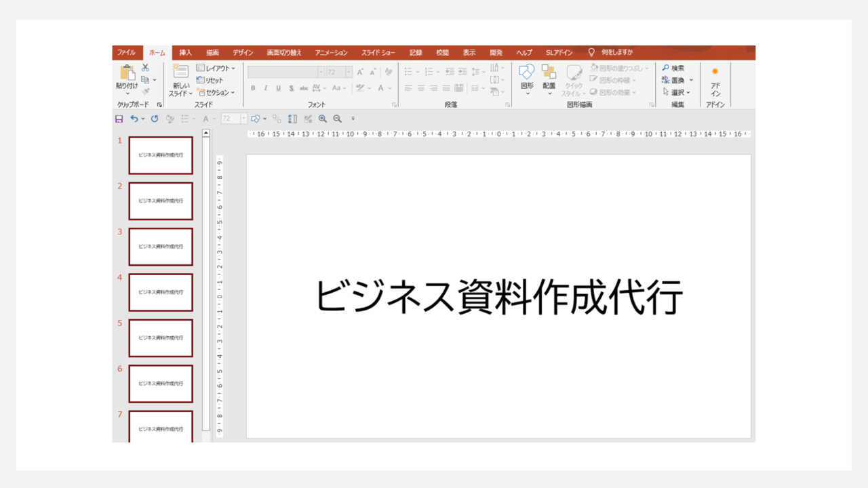Viewport: 868px width, 488px height.
Task: Switch to the 画面切り替え tab
Action: (x=284, y=53)
